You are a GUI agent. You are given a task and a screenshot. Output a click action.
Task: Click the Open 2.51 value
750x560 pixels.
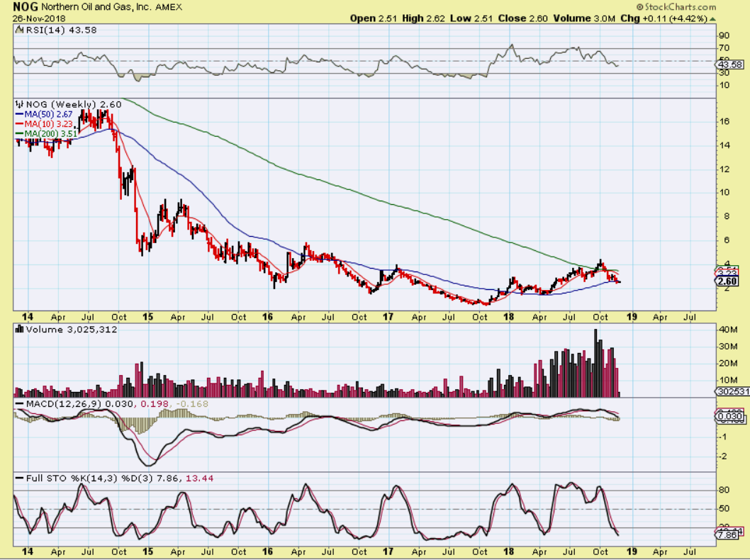pos(374,18)
